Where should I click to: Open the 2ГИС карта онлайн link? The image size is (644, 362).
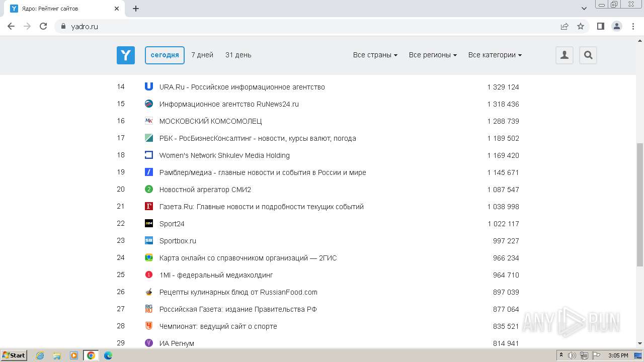tap(248, 258)
